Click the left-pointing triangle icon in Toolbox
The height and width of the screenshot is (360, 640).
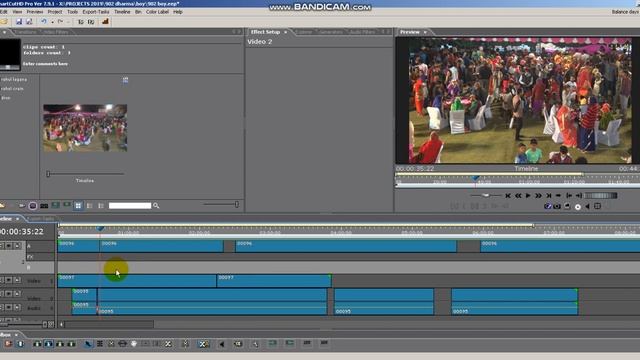point(222,344)
